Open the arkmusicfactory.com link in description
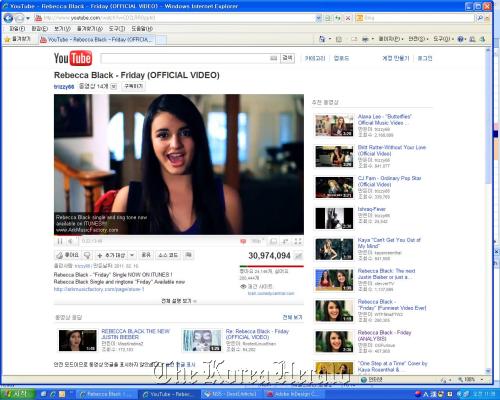Image resolution: width=500 pixels, height=400 pixels. click(x=99, y=289)
